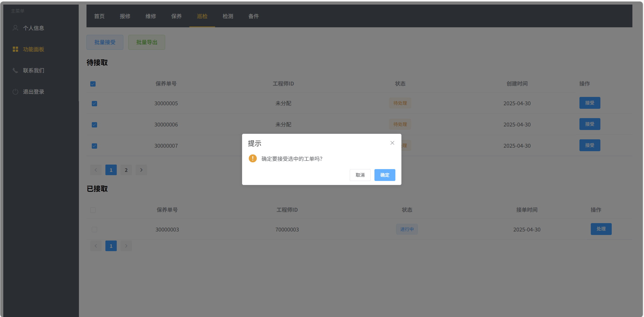Click the 个人信息 person icon
Image resolution: width=644 pixels, height=317 pixels.
click(15, 28)
